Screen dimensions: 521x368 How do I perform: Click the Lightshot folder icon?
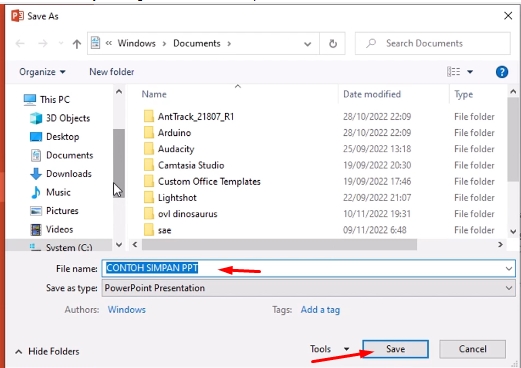(x=149, y=198)
